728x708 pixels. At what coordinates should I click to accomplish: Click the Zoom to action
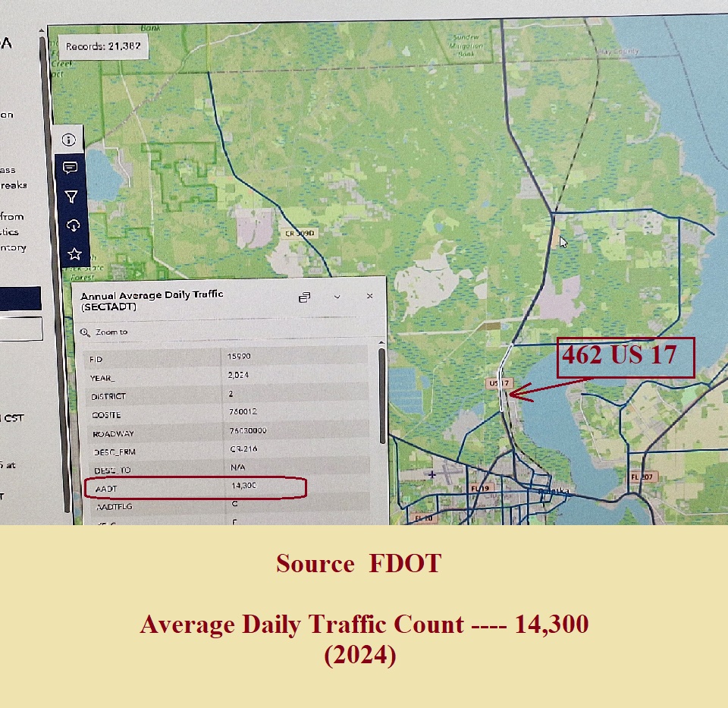click(106, 332)
